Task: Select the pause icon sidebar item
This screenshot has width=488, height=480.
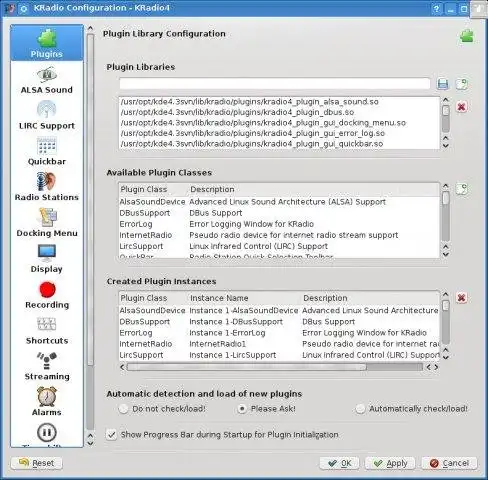Action: click(47, 433)
